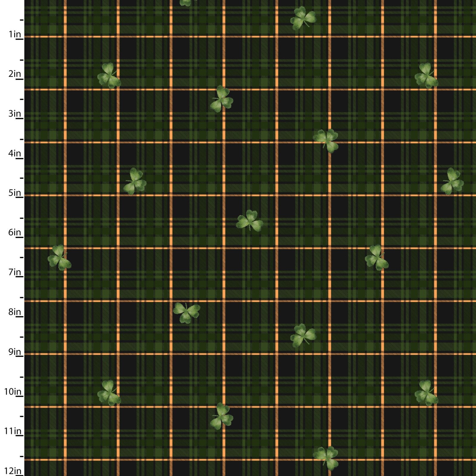476x476 pixels.
Task: Select the shamrock level with the 8in label
Action: [x=186, y=312]
